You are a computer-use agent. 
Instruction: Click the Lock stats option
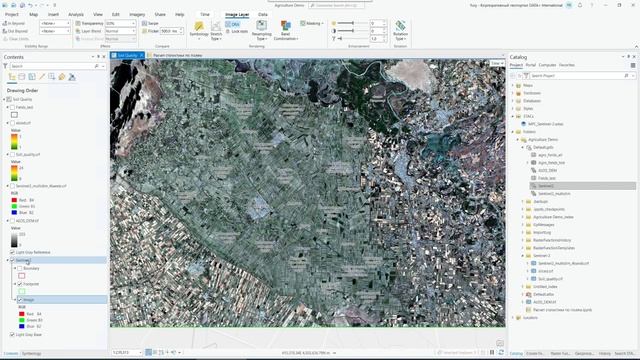237,31
